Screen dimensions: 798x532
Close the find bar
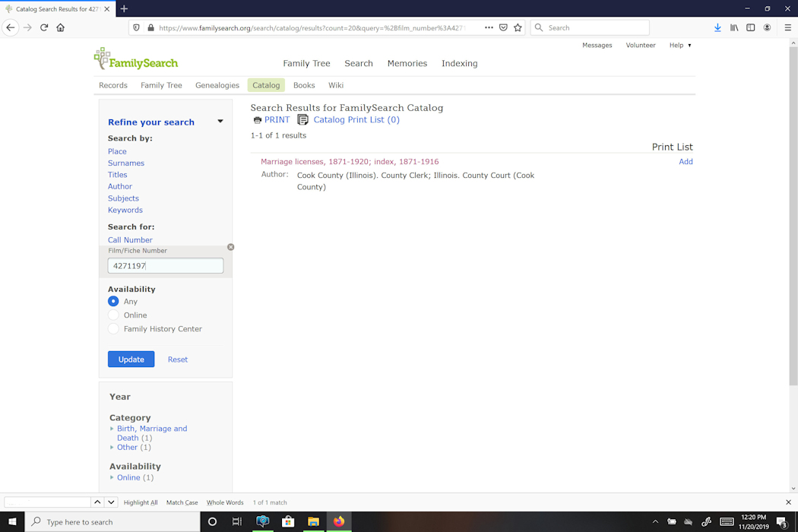pyautogui.click(x=788, y=502)
